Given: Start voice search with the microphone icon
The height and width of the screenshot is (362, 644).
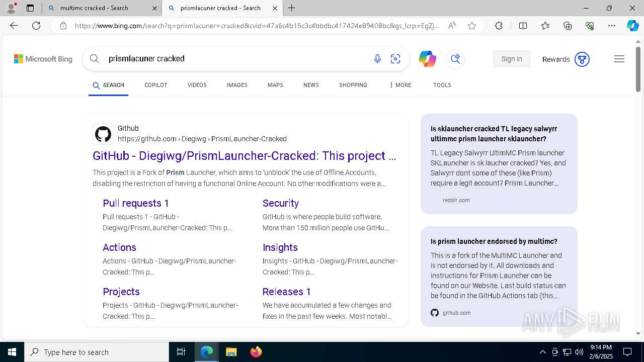Looking at the screenshot, I should [377, 59].
